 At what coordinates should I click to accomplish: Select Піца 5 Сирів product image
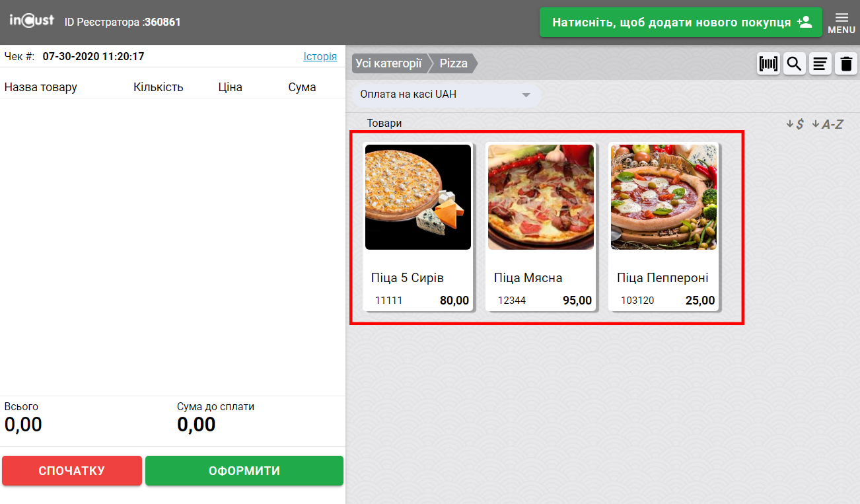click(418, 197)
